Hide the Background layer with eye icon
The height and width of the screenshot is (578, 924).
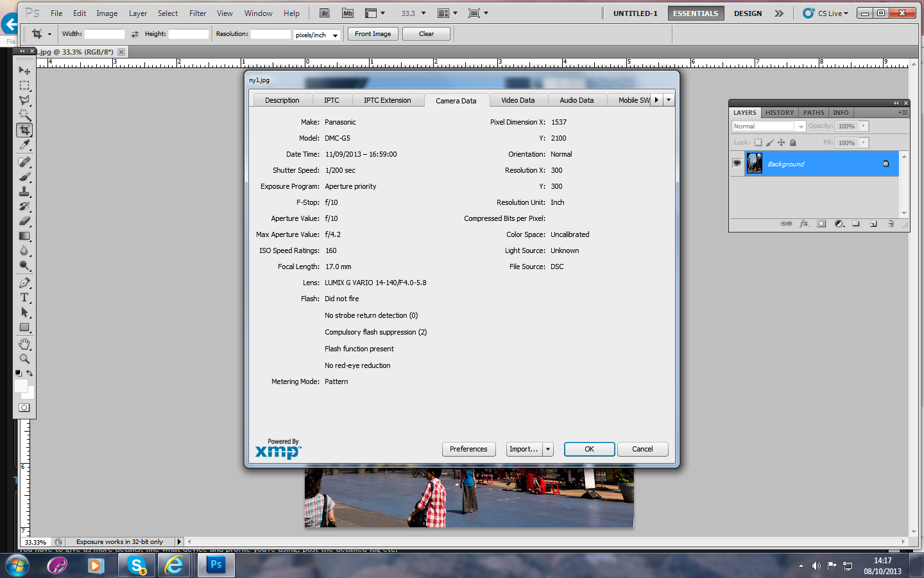point(737,163)
